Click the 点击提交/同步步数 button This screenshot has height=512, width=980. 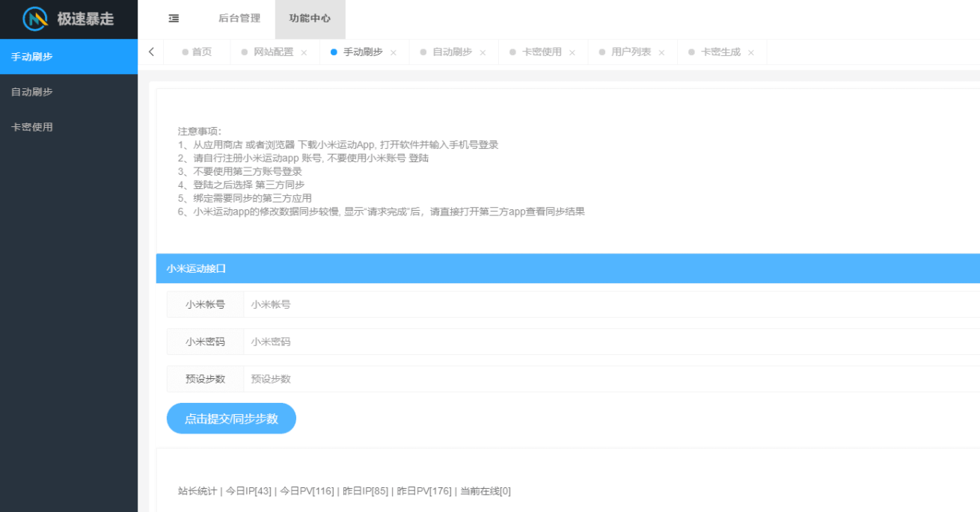(230, 419)
